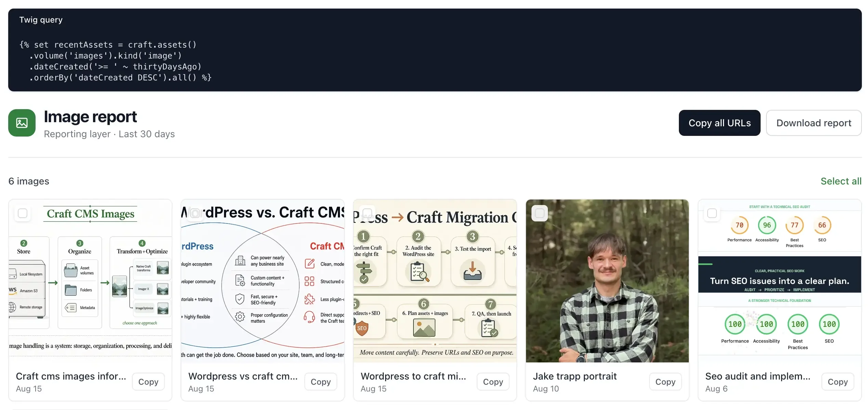
Task: Open the Jake Trapp portrait photo
Action: (x=607, y=281)
